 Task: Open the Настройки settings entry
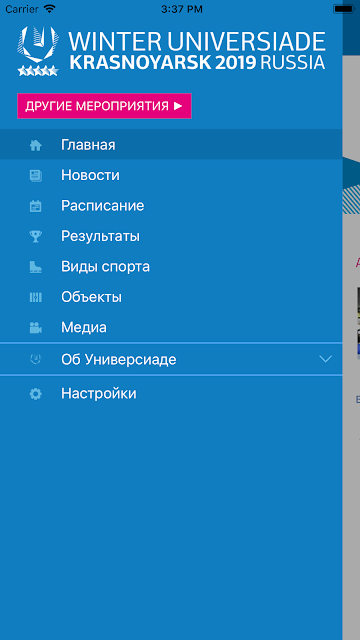click(x=171, y=394)
